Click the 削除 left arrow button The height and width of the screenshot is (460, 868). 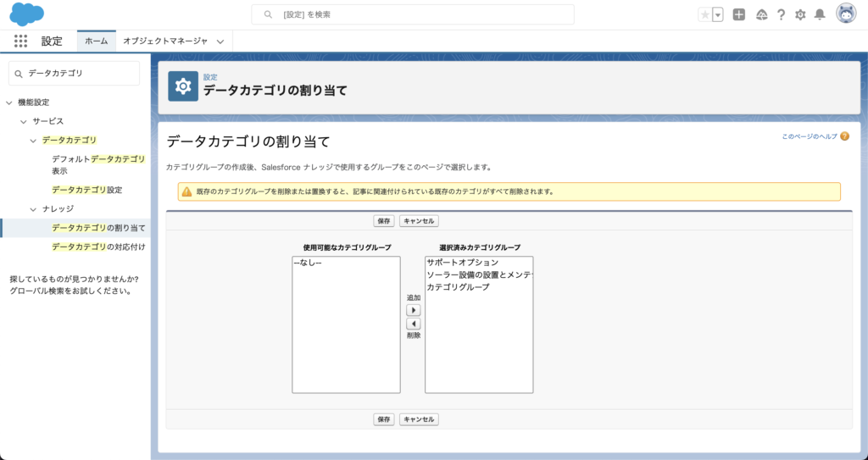click(x=414, y=324)
